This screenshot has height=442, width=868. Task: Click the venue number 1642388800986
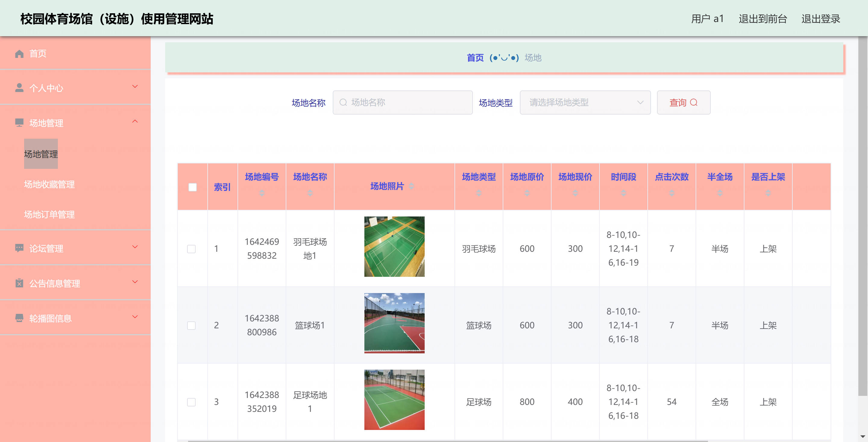pos(262,325)
